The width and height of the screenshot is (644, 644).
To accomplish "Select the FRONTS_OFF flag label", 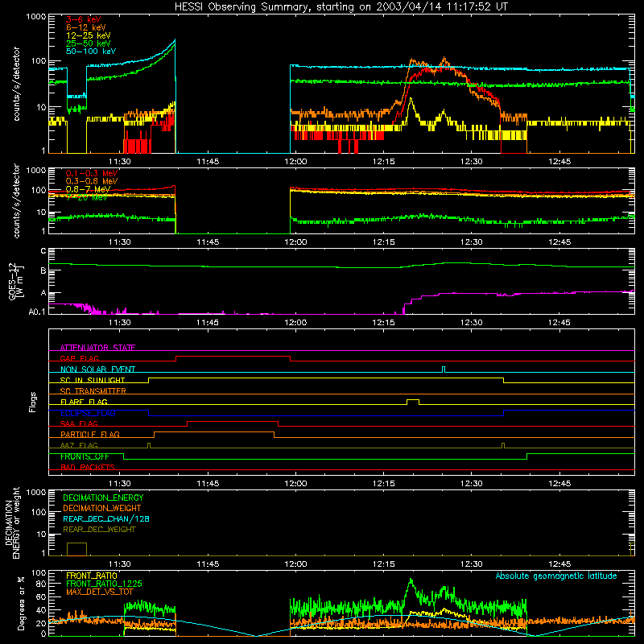I will (85, 456).
